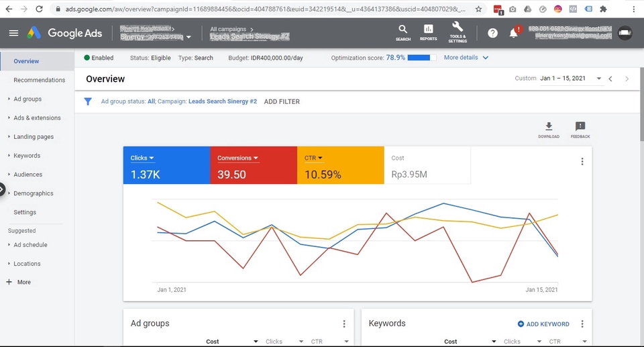The width and height of the screenshot is (644, 347).
Task: Click the optimization score progress bar
Action: 422,58
